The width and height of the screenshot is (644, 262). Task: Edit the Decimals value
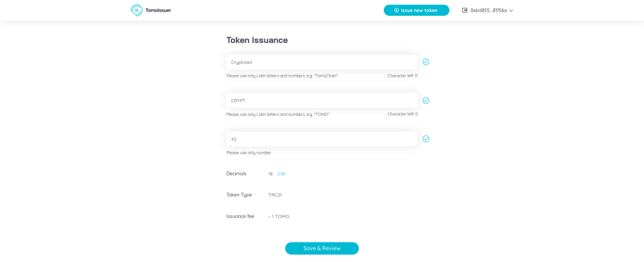pyautogui.click(x=282, y=174)
